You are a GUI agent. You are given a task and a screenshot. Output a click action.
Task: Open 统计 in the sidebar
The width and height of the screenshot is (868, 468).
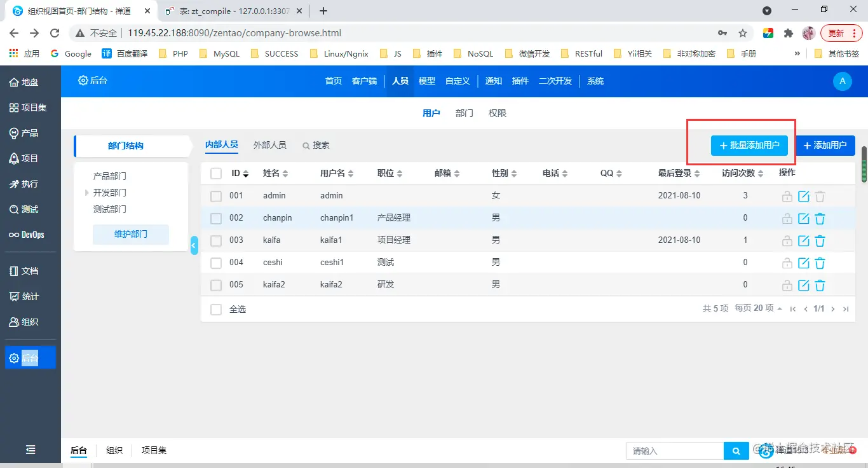[x=24, y=296]
